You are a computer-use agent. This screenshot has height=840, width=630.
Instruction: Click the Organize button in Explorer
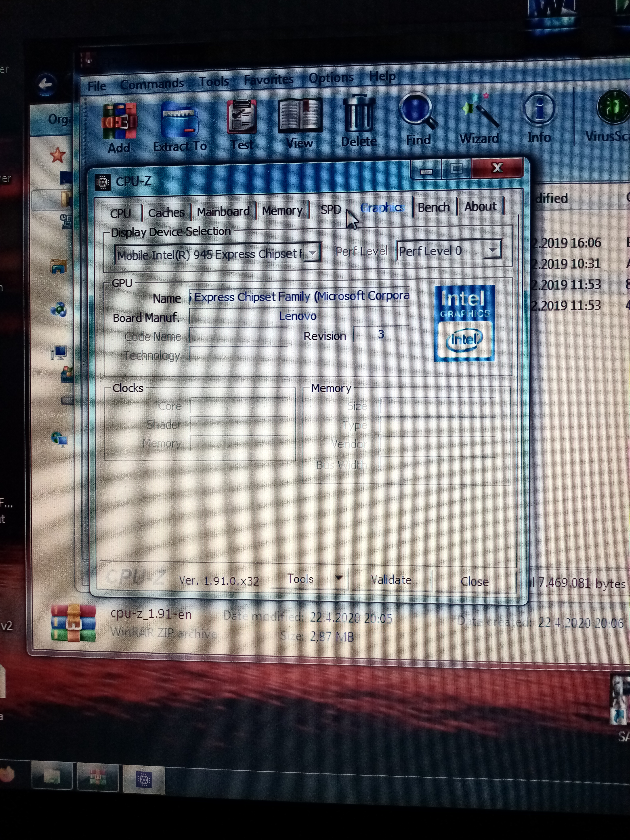click(x=60, y=120)
